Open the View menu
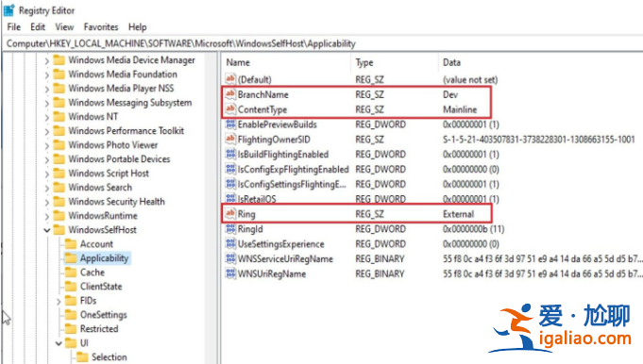This screenshot has width=643, height=364. pos(64,27)
